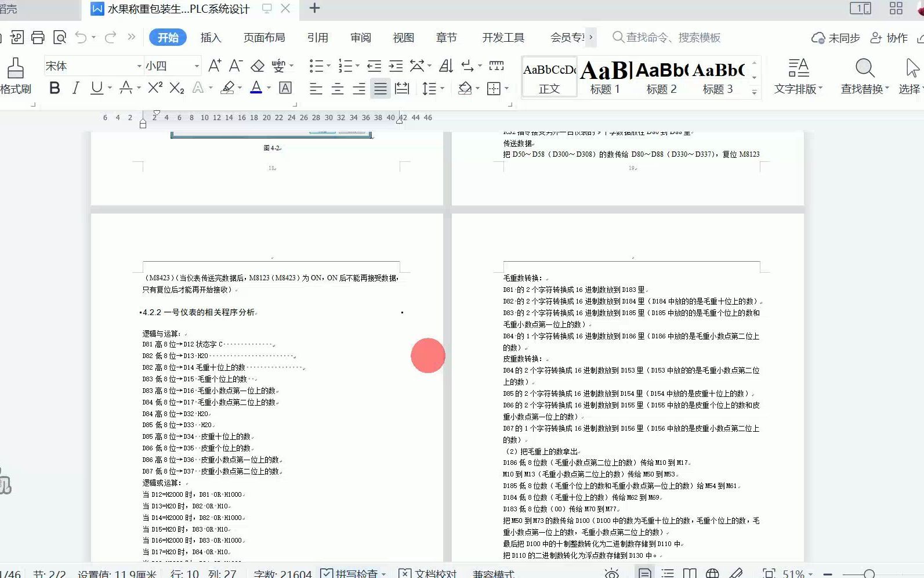Apply the blue font color swatch
The image size is (924, 578).
[256, 88]
